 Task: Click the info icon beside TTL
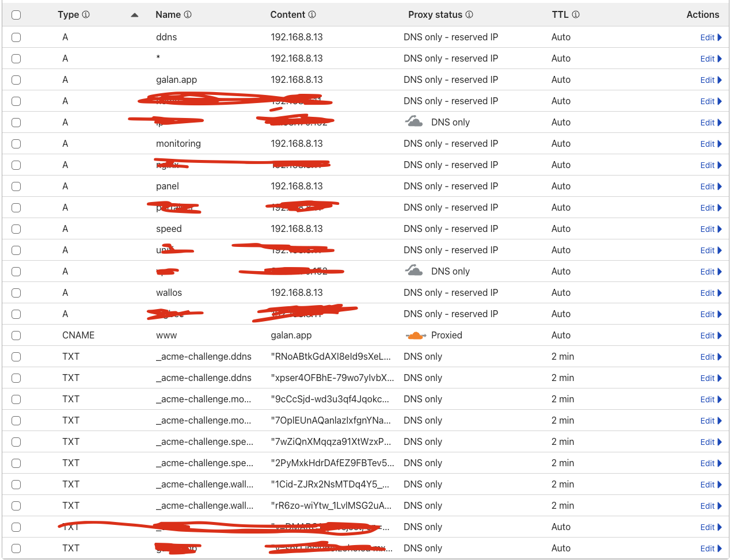pos(576,14)
